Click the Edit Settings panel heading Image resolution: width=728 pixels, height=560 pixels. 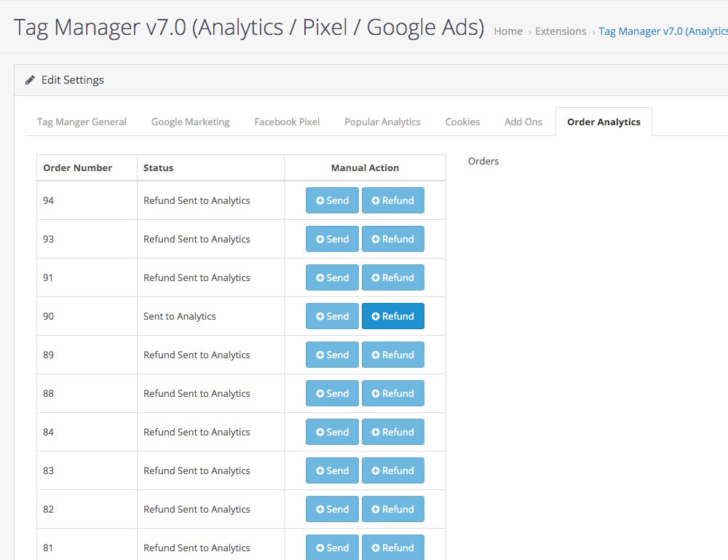72,80
